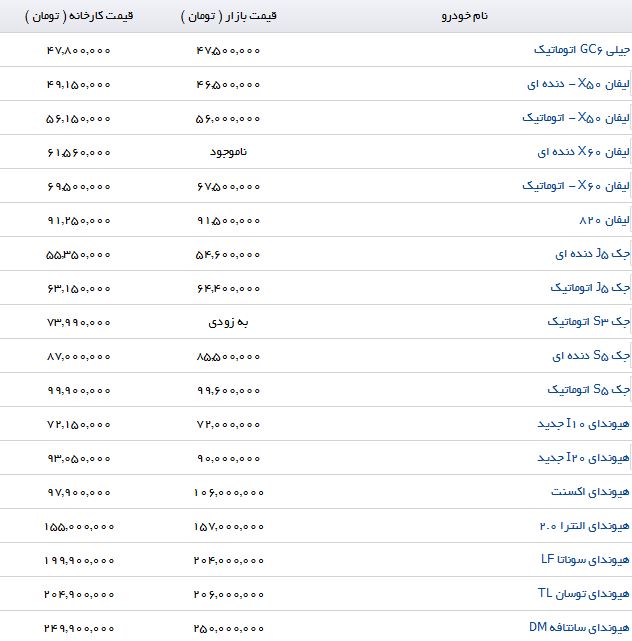Click the نام خودرو column header

click(465, 16)
